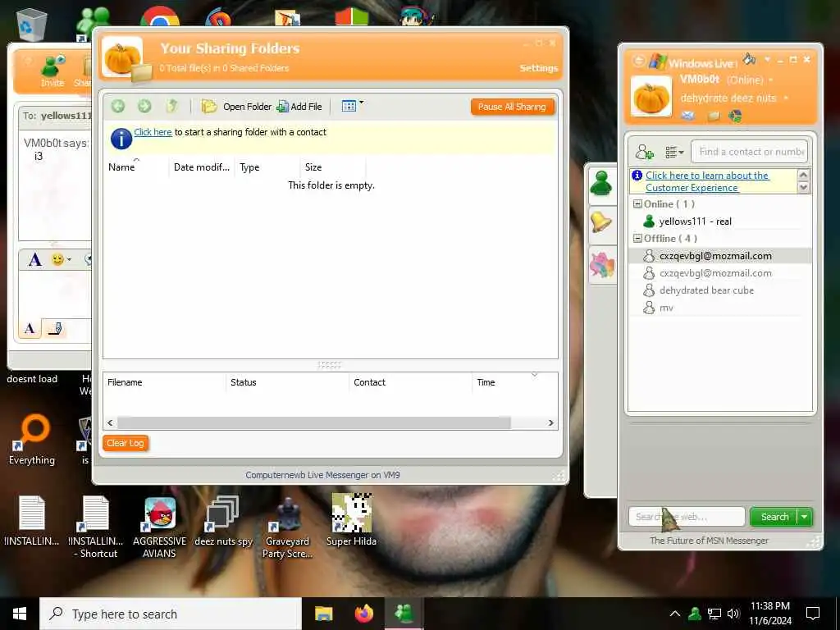Select contact dehydrated bear cube
Image resolution: width=840 pixels, height=630 pixels.
pyautogui.click(x=720, y=290)
